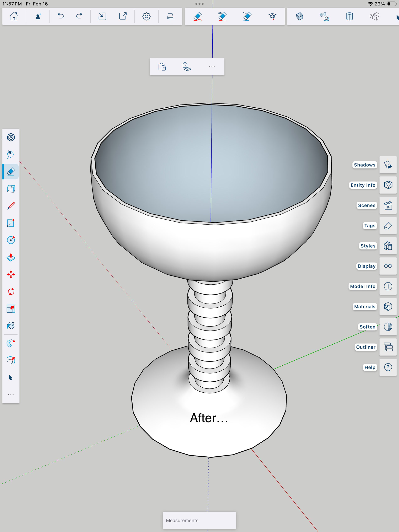Choose the Soften/Smooth eraser mode
Viewport: 399px width, 532px height.
247,16
